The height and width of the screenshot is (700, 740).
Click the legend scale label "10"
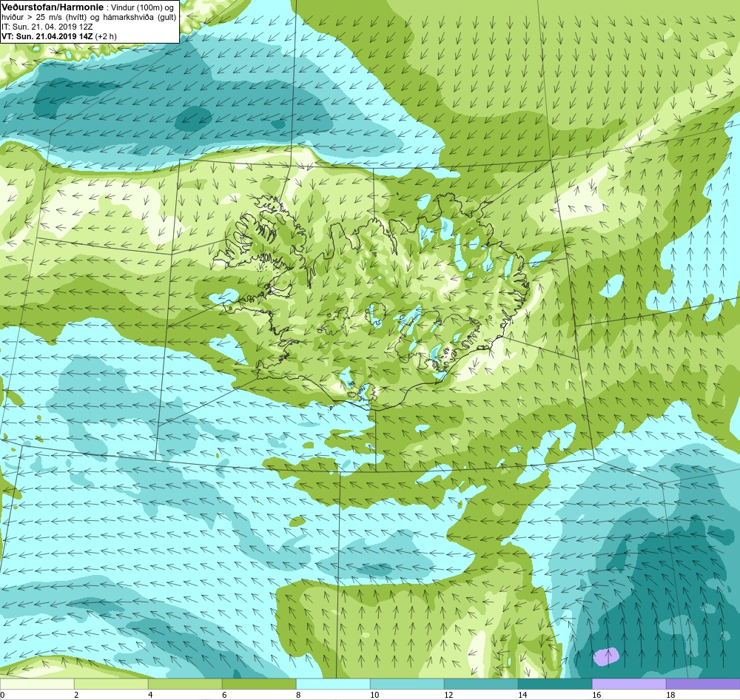click(x=374, y=695)
